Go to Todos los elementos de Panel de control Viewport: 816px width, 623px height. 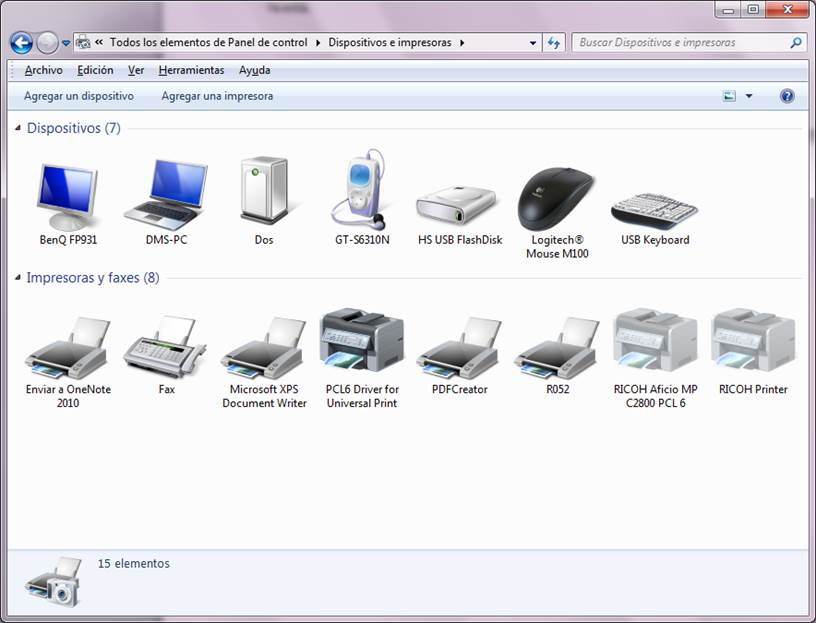tap(209, 43)
